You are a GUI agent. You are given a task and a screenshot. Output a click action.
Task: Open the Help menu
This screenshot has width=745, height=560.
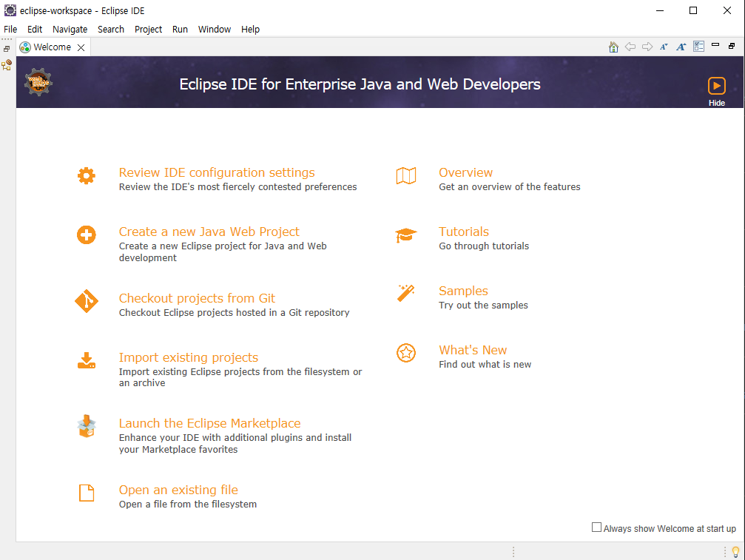click(250, 30)
